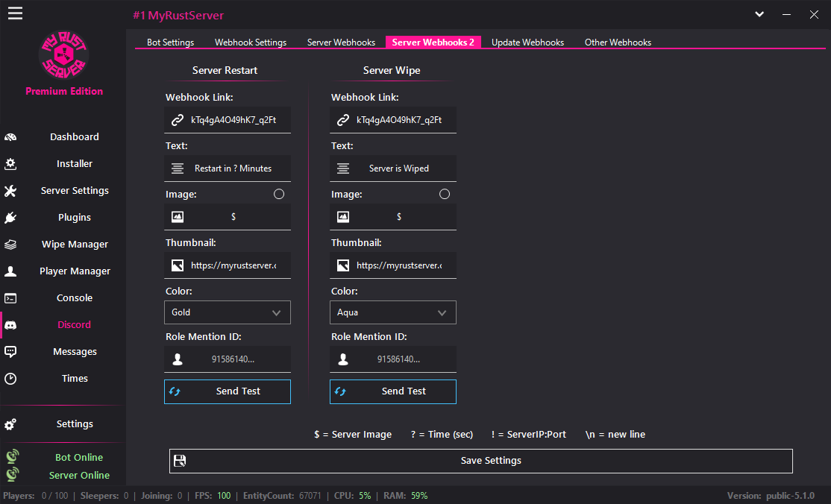This screenshot has height=504, width=831.
Task: Click the link icon in Server Restart webhook
Action: (178, 120)
